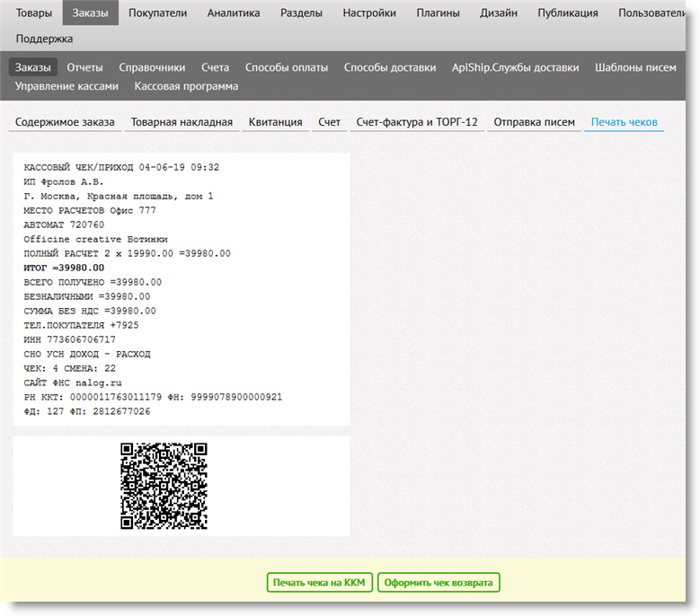This screenshot has height=616, width=700.
Task: Select the Печать чеков tab
Action: [625, 122]
